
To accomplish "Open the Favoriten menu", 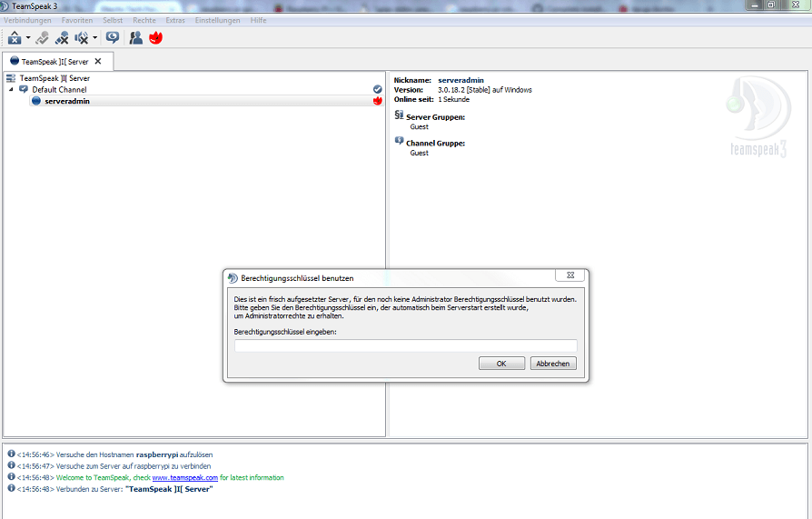I will pyautogui.click(x=77, y=20).
